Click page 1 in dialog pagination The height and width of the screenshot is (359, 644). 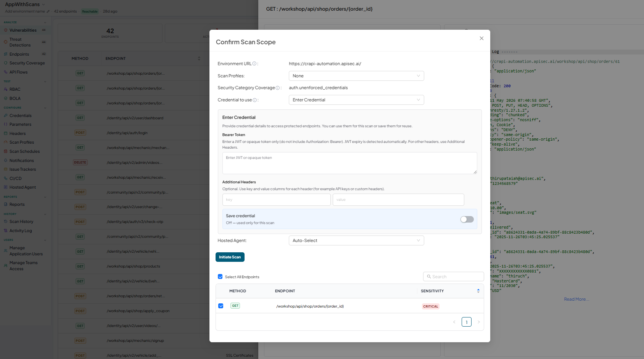tap(467, 322)
